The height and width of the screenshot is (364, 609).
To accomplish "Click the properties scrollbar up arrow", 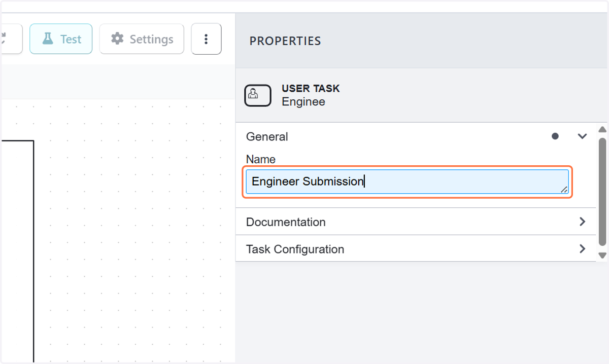I will (602, 130).
